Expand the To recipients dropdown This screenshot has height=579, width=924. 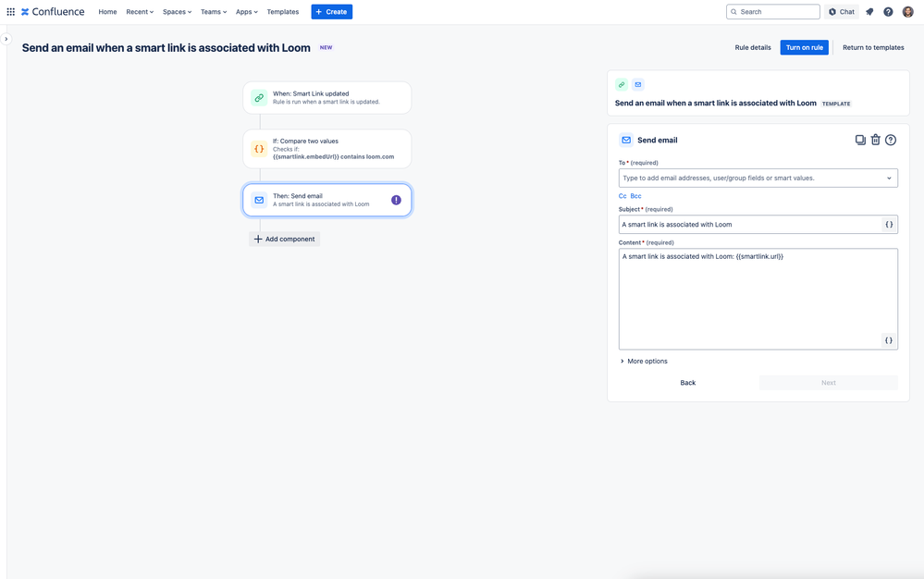889,178
